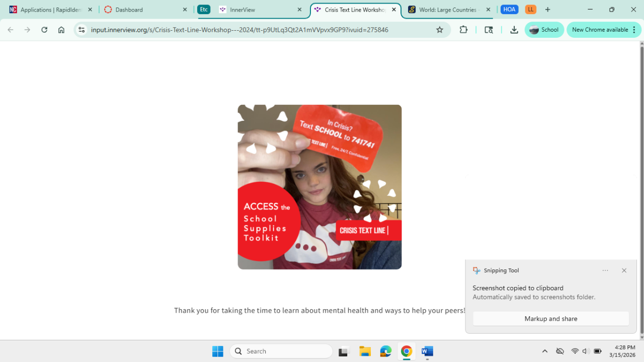View site information icon in address bar
The width and height of the screenshot is (644, 362).
[82, 30]
